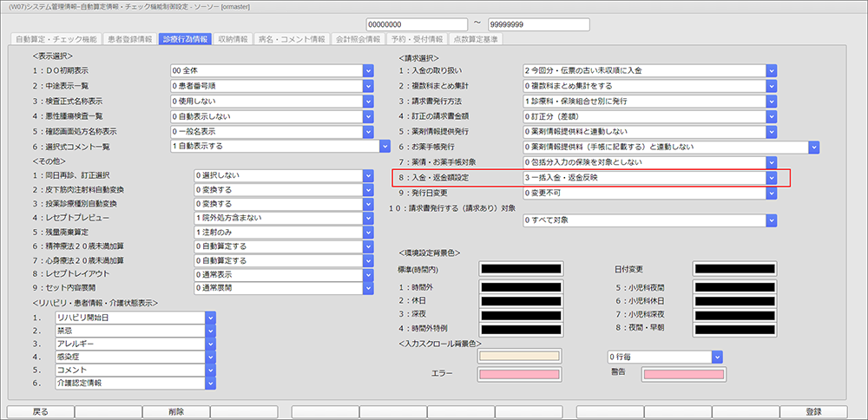Open the レセプトプレビュー dropdown
The image size is (868, 420).
point(368,217)
